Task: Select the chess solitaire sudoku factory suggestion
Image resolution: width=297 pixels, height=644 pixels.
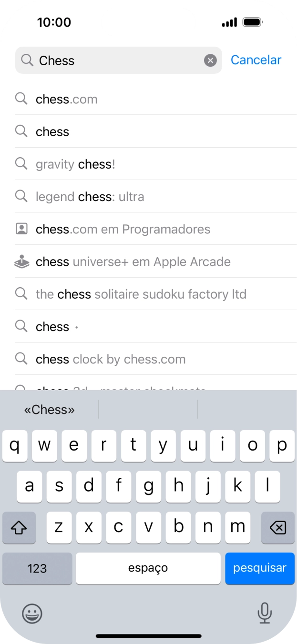Action: [141, 294]
